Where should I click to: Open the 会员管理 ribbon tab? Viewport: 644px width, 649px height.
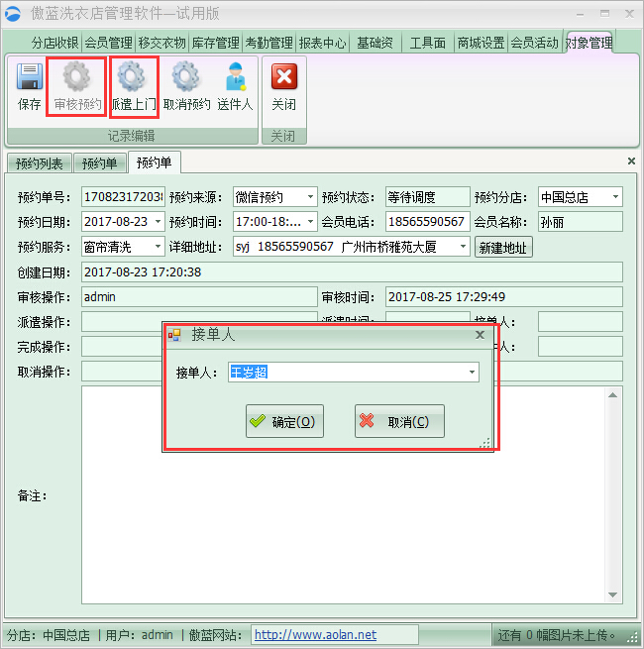coord(108,43)
